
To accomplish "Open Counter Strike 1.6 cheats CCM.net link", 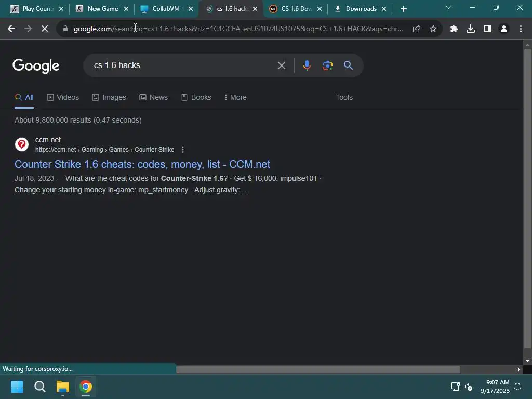I will pos(142,164).
